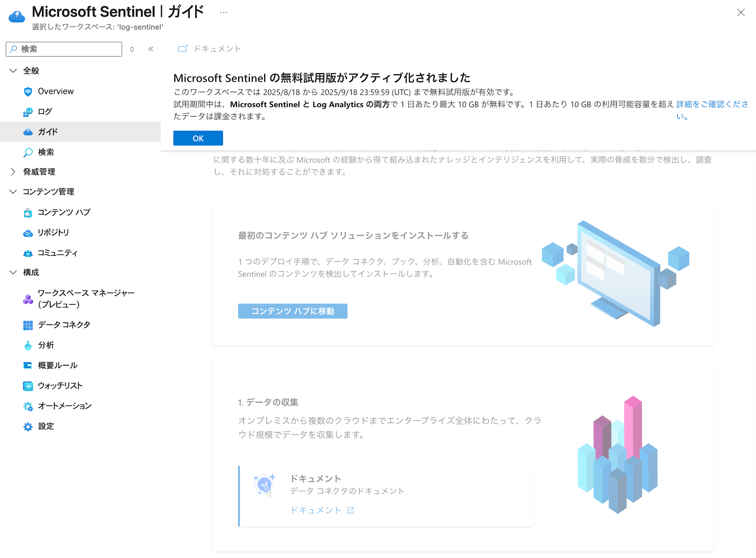Collapse the sidebar with double-chevron
This screenshot has width=756, height=558.
point(151,49)
